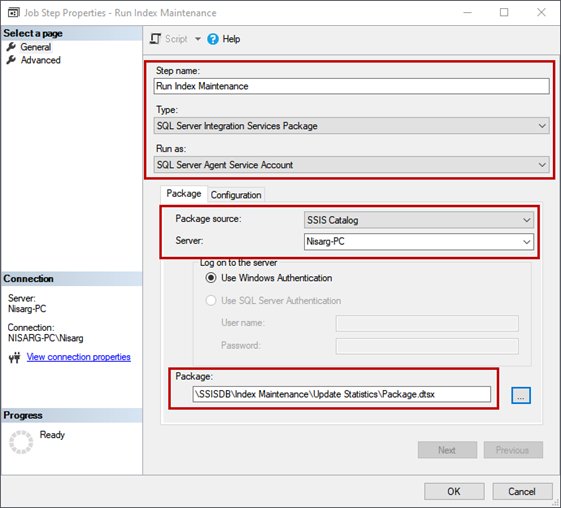Click the Package path field
This screenshot has height=508, width=561.
(x=342, y=394)
